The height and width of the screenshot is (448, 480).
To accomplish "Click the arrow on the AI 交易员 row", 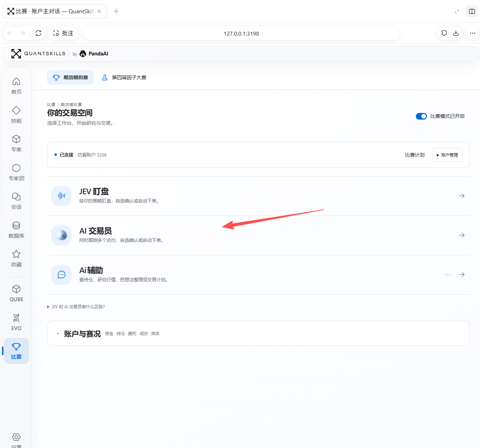I will (x=462, y=235).
